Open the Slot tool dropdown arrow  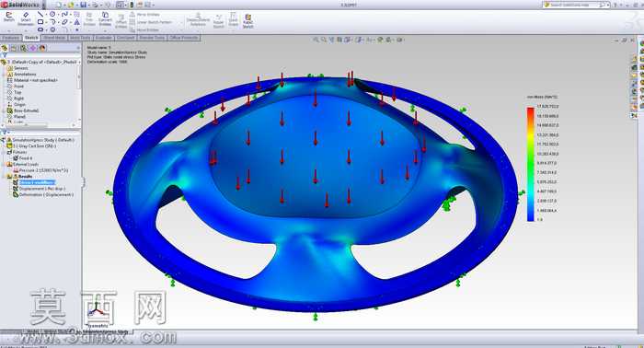pyautogui.click(x=46, y=30)
